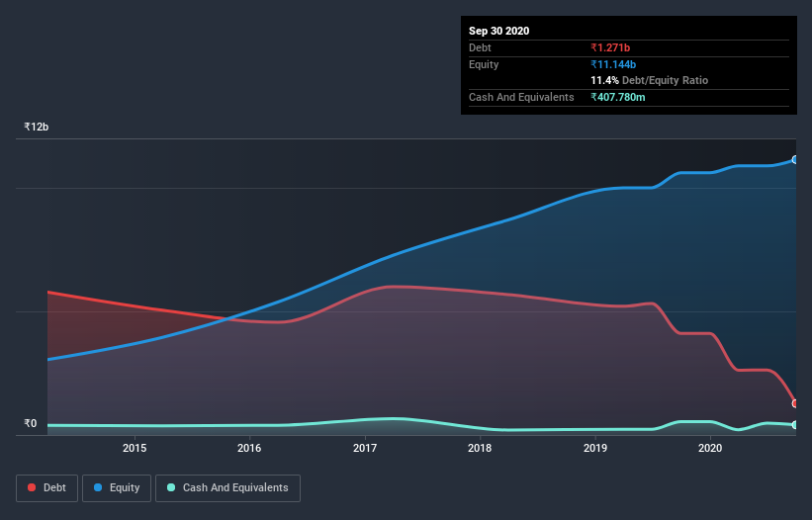
Task: Click the 2017 x-axis label
Action: 365,448
